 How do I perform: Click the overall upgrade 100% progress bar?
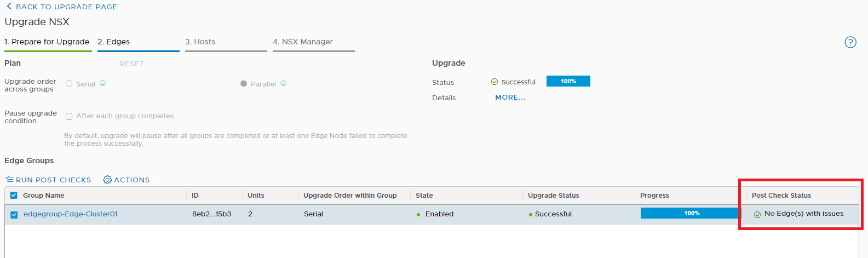tap(568, 81)
